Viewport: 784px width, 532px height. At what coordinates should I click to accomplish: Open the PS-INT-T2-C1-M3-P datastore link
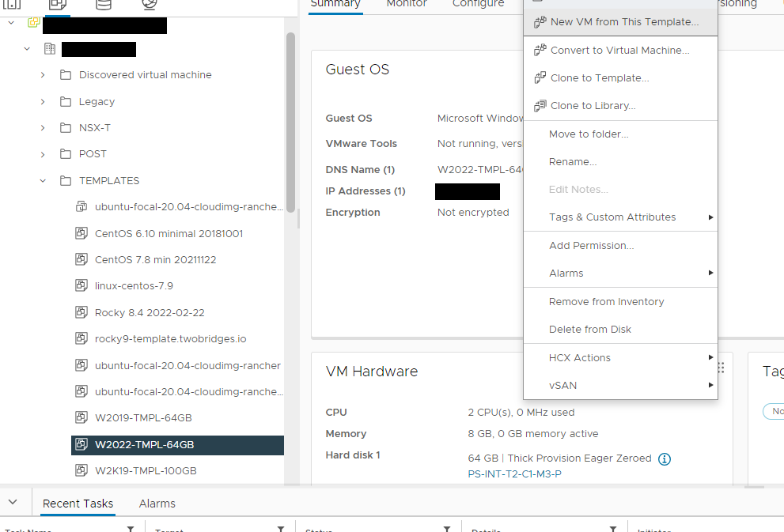coord(514,474)
